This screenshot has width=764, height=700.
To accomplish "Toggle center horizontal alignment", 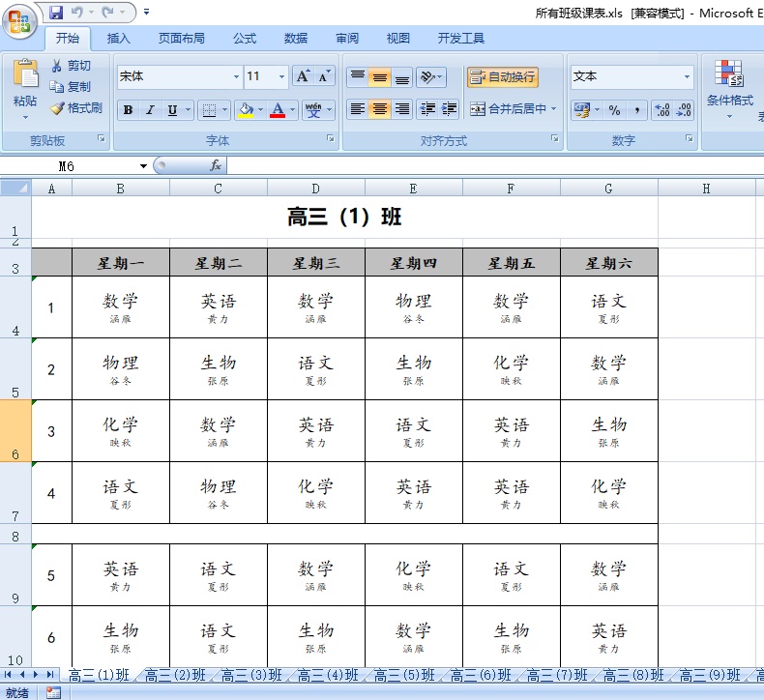I will (379, 109).
